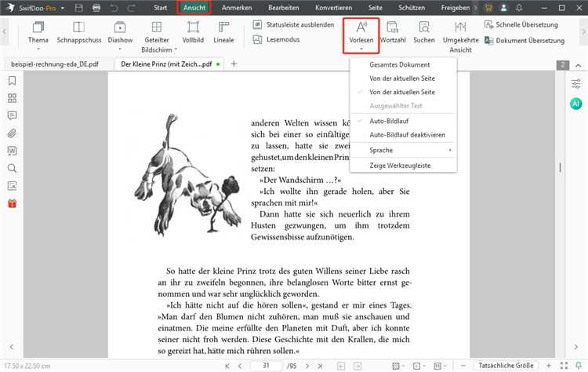Click Statusleiste ausblenden
This screenshot has height=372, width=588.
pyautogui.click(x=293, y=25)
